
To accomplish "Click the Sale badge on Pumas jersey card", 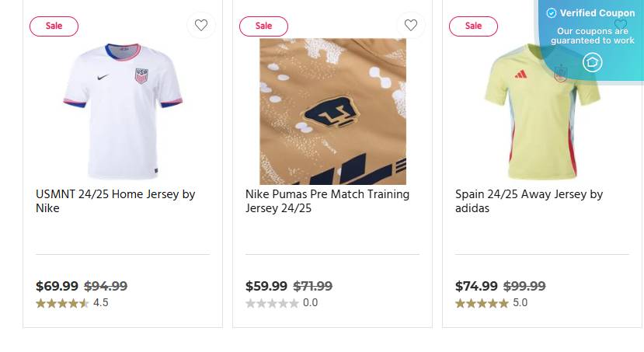I will pos(263,26).
